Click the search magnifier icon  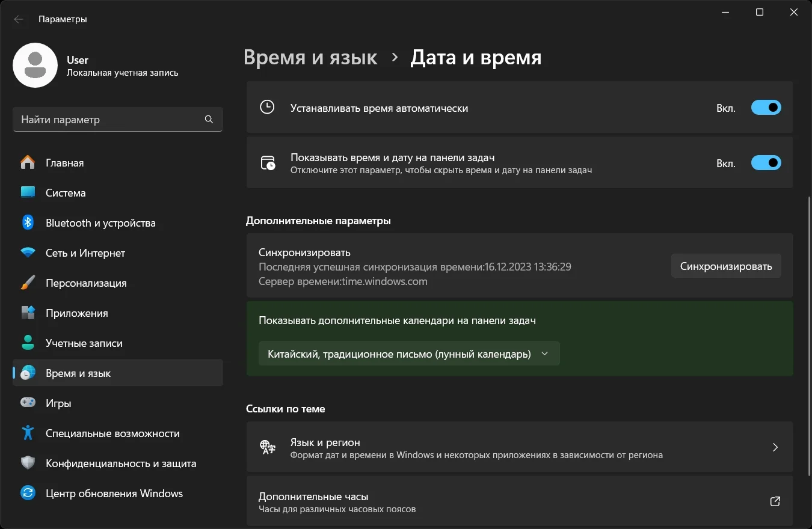pyautogui.click(x=209, y=119)
